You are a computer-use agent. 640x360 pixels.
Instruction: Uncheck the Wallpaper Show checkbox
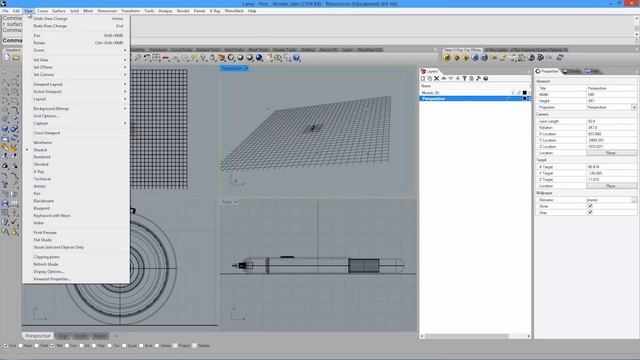[590, 206]
